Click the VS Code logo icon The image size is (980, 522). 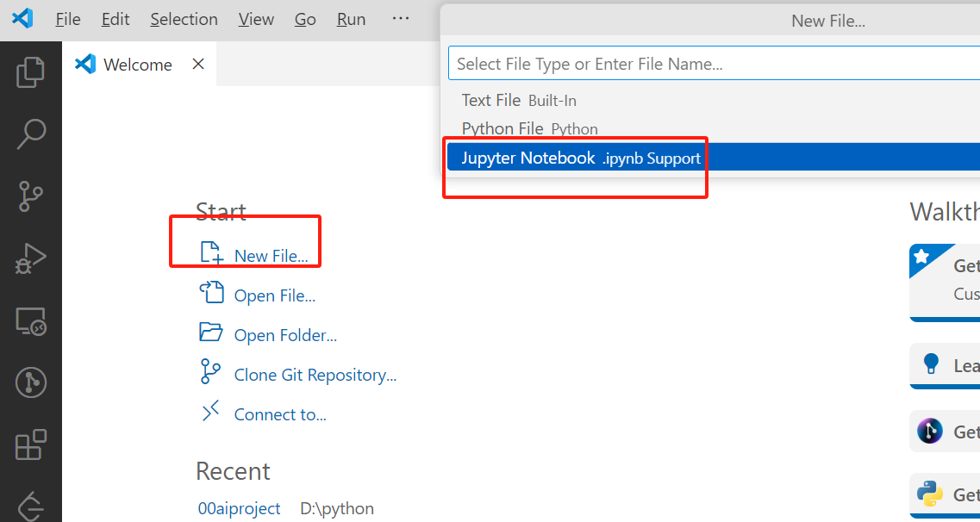pyautogui.click(x=22, y=19)
